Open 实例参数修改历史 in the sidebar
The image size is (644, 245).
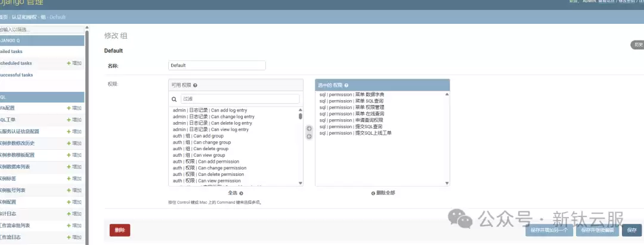coord(17,143)
